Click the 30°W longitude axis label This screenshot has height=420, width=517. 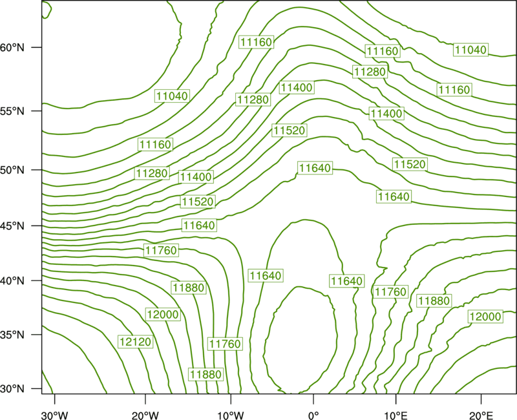[54, 415]
